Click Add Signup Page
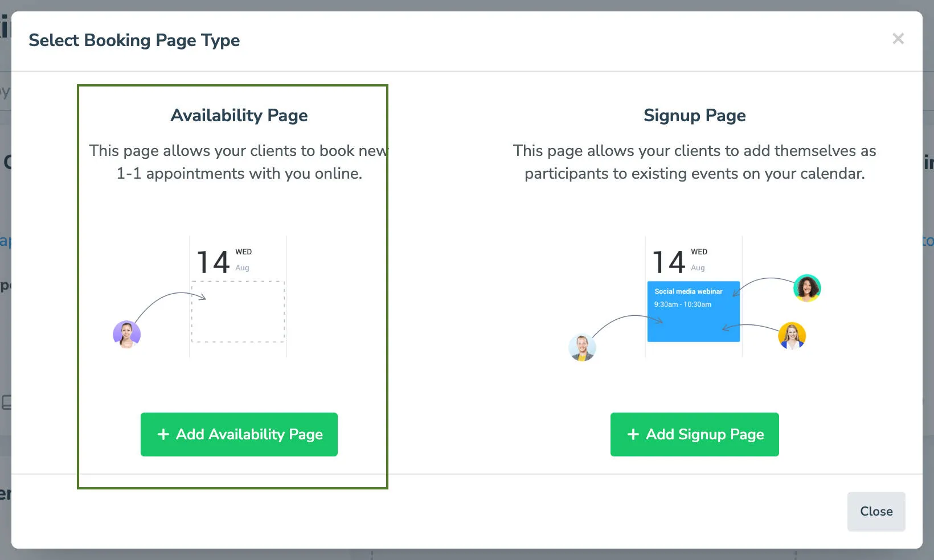This screenshot has width=934, height=560. pos(694,434)
